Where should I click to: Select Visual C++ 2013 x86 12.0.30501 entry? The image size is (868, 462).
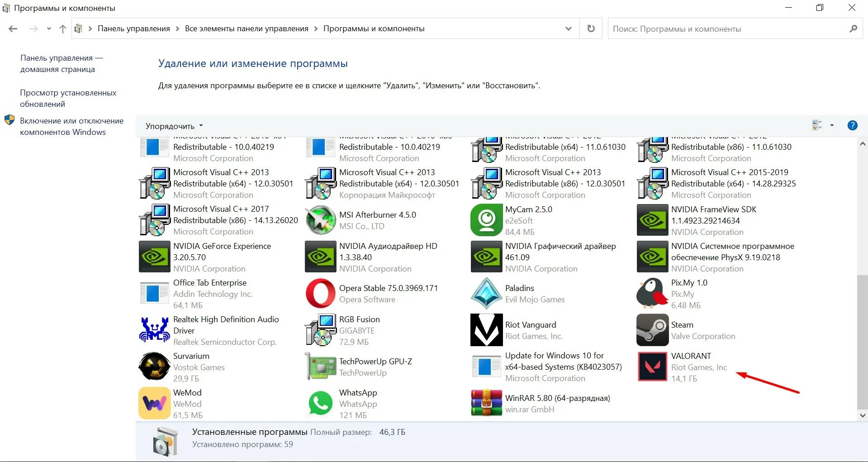tap(549, 183)
